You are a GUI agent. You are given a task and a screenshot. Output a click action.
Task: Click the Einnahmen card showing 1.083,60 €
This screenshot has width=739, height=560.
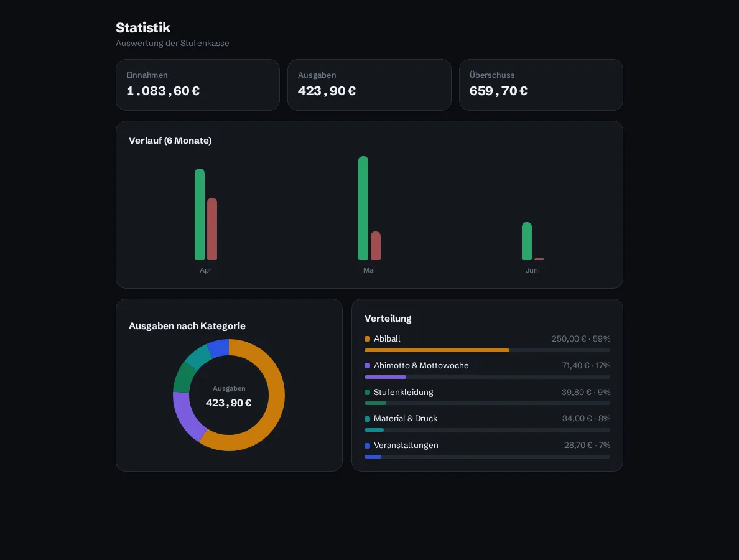[x=197, y=85]
